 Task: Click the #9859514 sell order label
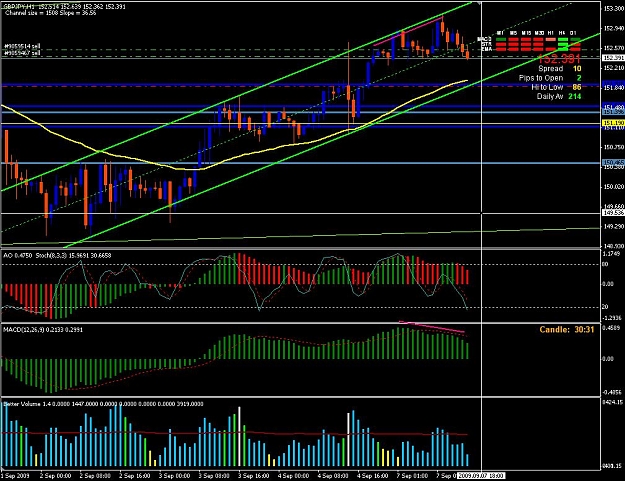pyautogui.click(x=22, y=46)
